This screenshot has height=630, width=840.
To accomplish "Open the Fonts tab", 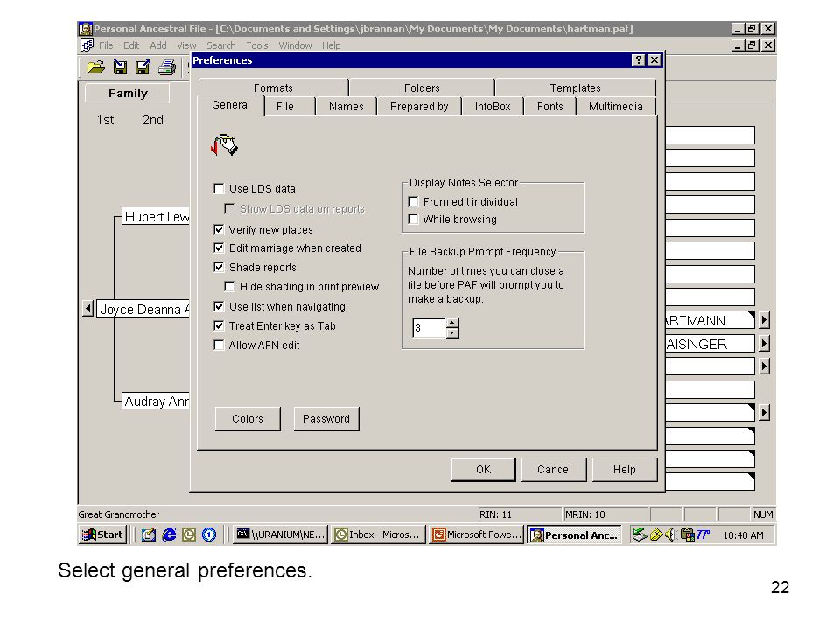I will pos(550,107).
